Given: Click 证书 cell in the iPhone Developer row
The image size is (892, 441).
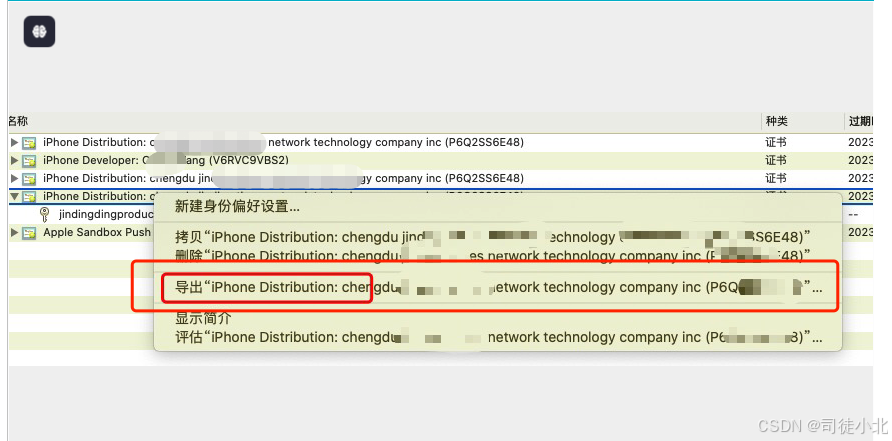Looking at the screenshot, I should coord(776,160).
